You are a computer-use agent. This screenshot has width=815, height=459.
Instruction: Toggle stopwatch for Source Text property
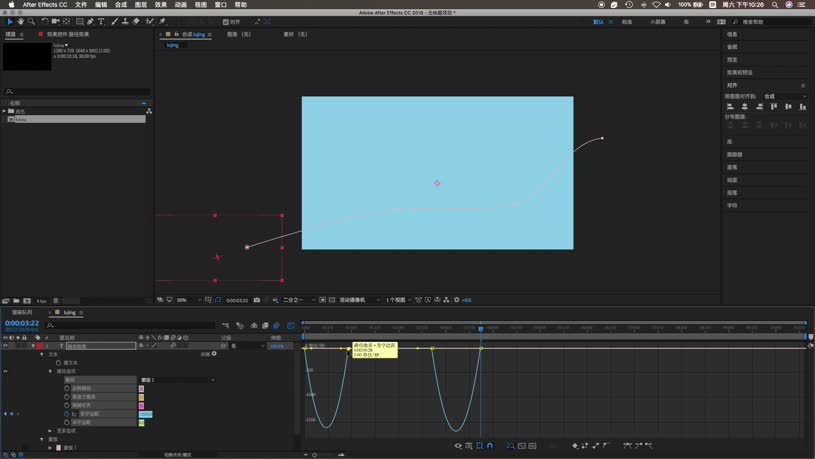(58, 363)
